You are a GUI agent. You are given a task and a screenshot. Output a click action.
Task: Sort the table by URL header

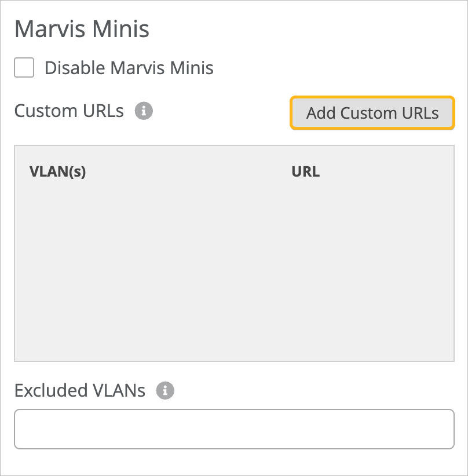[x=305, y=172]
